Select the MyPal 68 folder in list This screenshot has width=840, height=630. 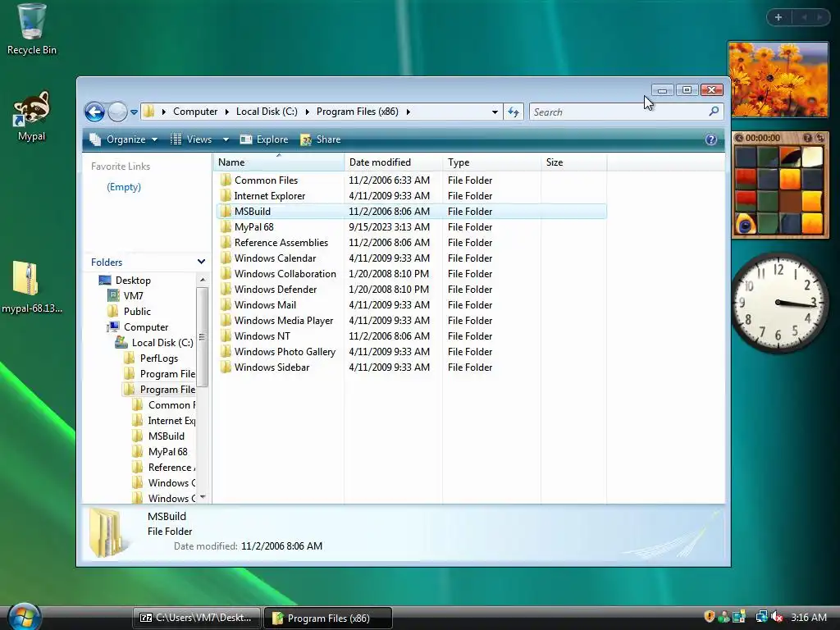(x=254, y=227)
